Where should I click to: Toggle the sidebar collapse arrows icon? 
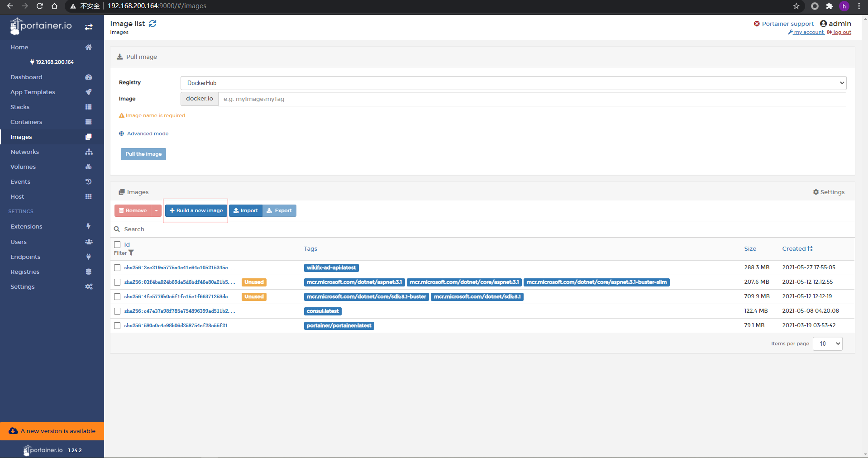(x=89, y=27)
